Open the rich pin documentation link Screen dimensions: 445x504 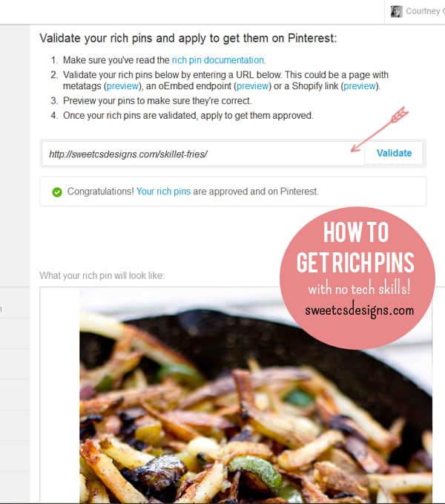[x=219, y=60]
